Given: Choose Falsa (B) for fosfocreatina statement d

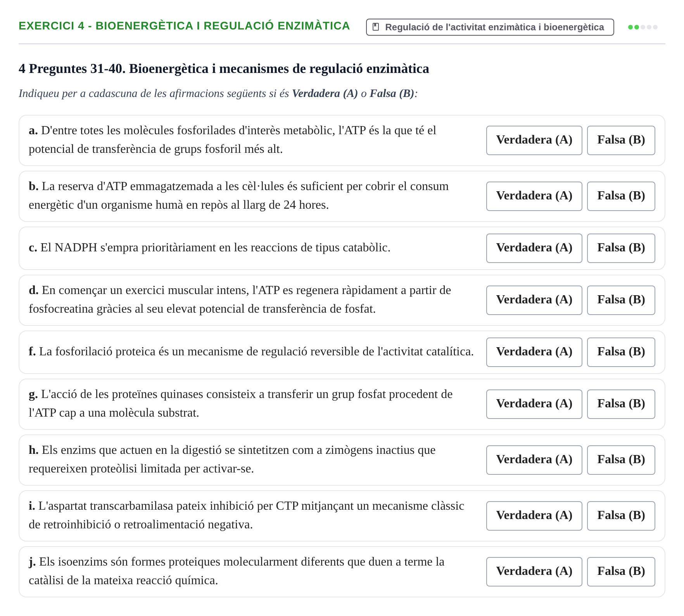Looking at the screenshot, I should click(621, 300).
